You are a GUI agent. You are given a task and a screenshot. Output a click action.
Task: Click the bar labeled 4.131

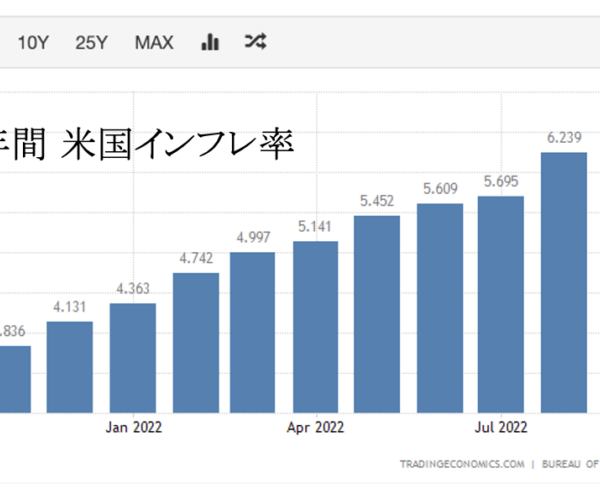[x=70, y=366]
